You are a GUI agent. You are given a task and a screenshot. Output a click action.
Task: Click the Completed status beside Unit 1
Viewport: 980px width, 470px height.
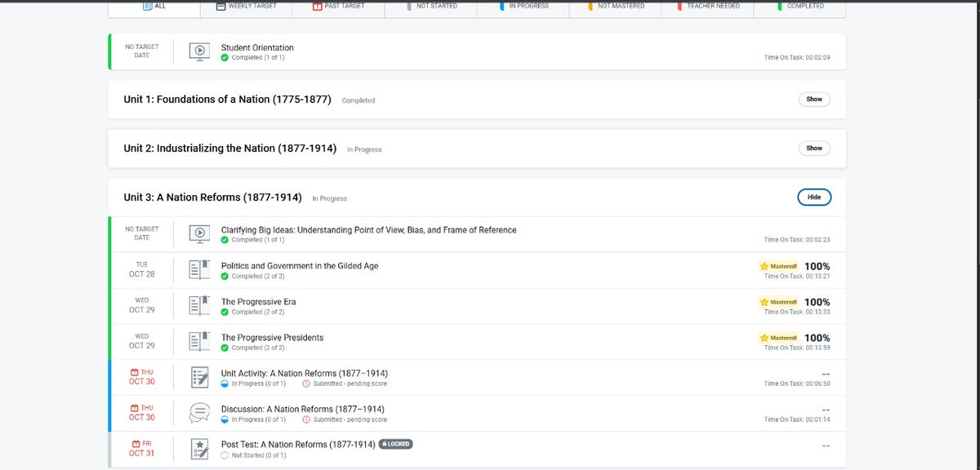coord(359,101)
